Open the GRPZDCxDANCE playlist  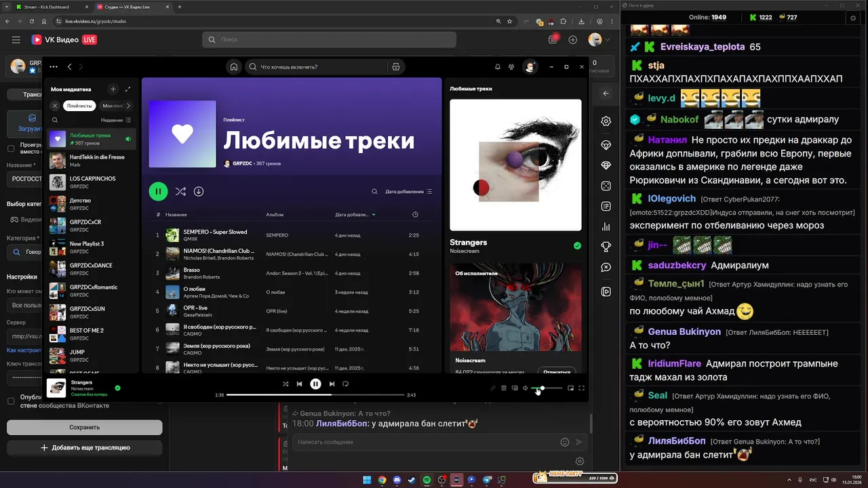point(92,269)
